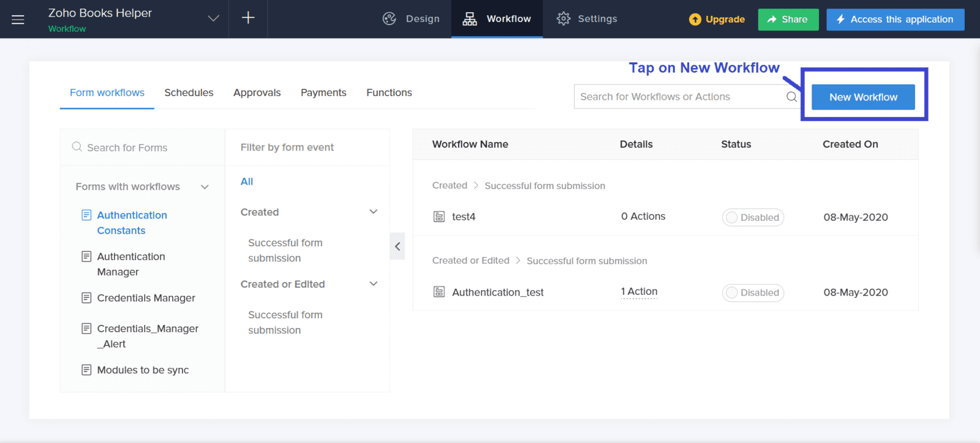Open the Authentication_test workflow
The width and height of the screenshot is (980, 443).
coord(498,292)
